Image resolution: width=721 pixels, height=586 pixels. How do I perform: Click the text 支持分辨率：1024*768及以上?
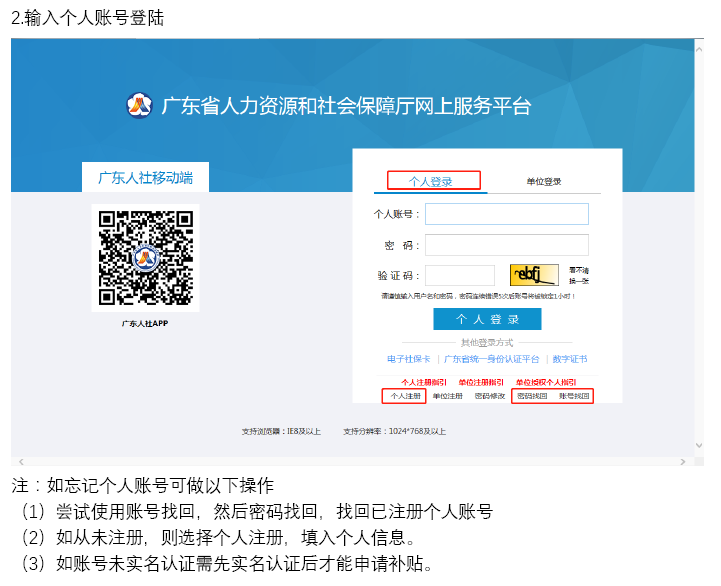tap(395, 431)
